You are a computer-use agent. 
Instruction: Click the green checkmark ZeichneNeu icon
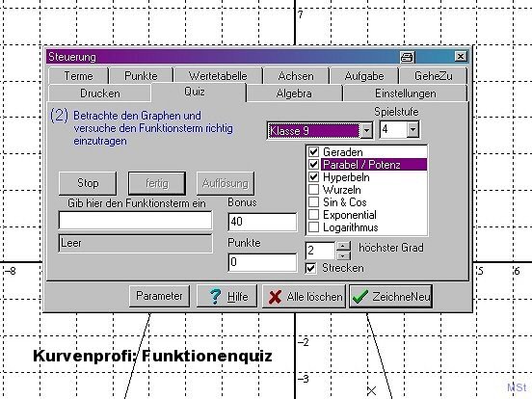(360, 297)
